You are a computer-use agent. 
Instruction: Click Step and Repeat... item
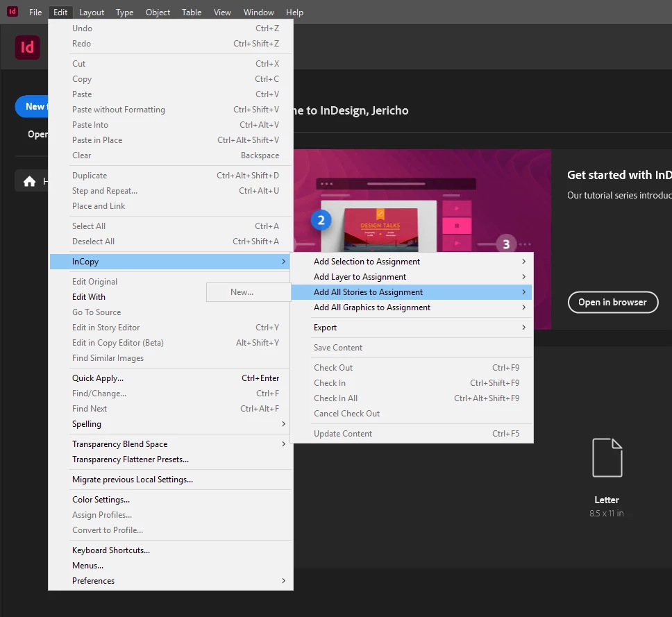click(170, 191)
